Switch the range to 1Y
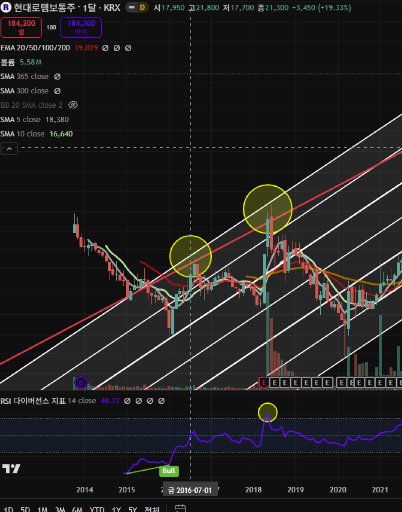 pyautogui.click(x=116, y=509)
